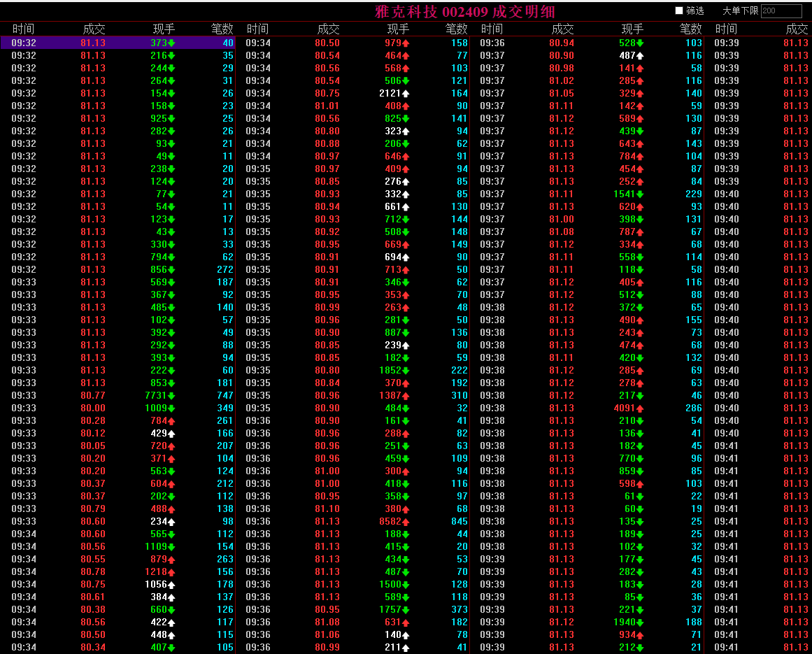Click the price cell 80.34
This screenshot has width=812, height=654.
pos(93,647)
